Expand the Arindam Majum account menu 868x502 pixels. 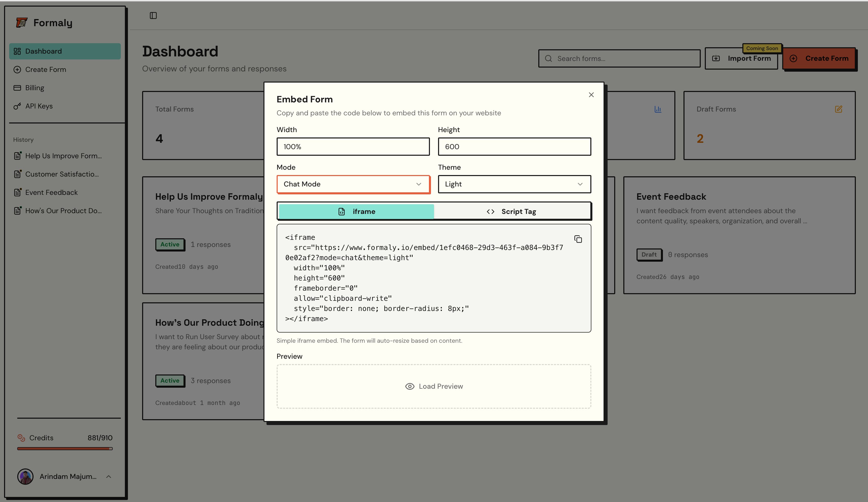tap(108, 477)
